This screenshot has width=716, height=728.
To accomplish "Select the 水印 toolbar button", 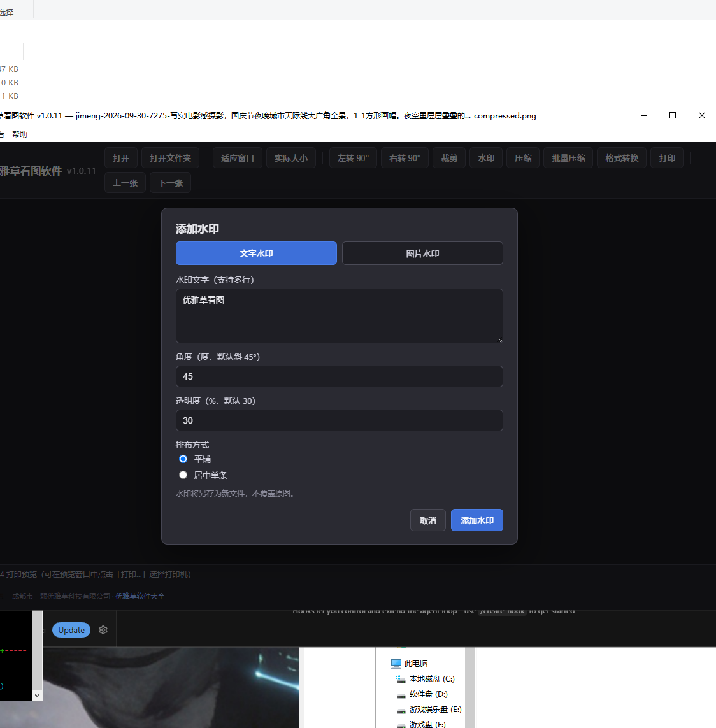I will pos(486,159).
